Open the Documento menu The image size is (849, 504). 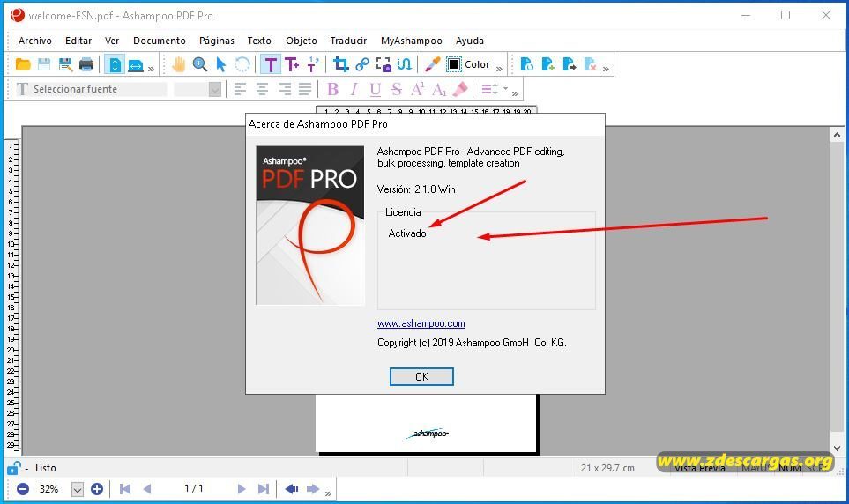[160, 41]
